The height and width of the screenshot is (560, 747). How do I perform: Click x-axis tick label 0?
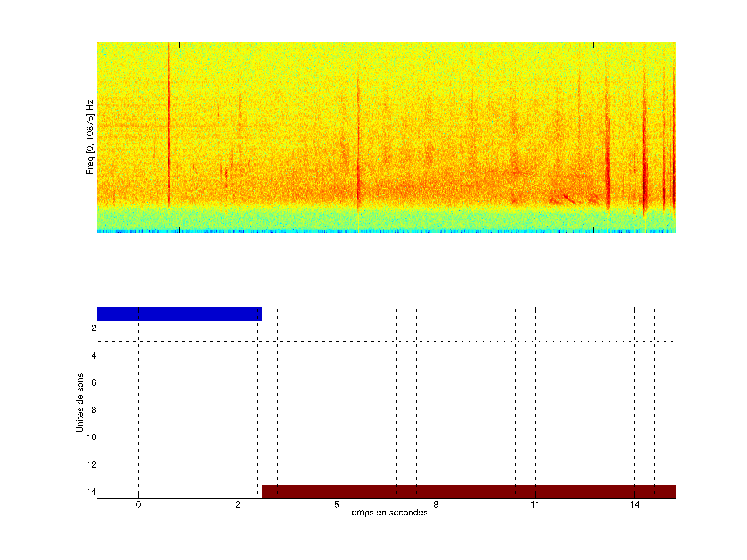(139, 505)
